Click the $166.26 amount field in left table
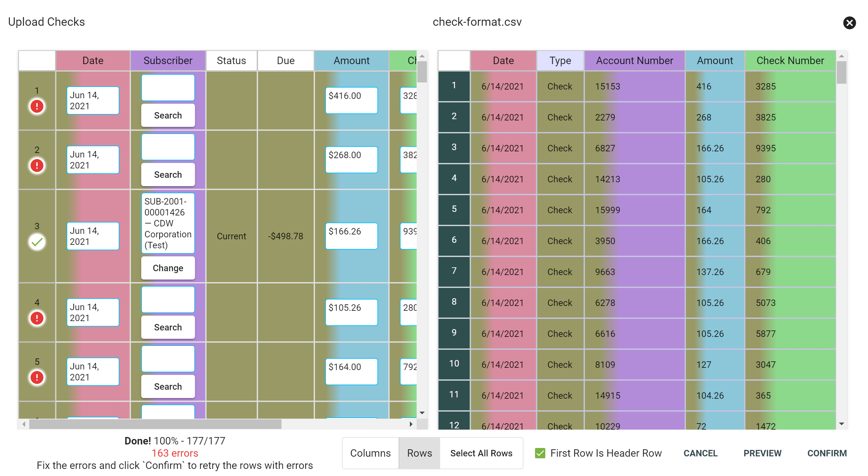Screen dimensions: 868x476 point(351,236)
